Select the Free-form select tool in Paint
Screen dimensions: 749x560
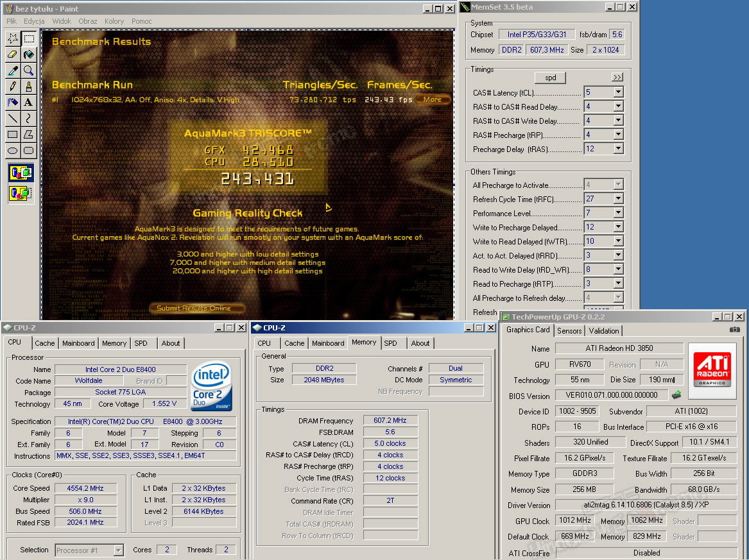pos(13,38)
